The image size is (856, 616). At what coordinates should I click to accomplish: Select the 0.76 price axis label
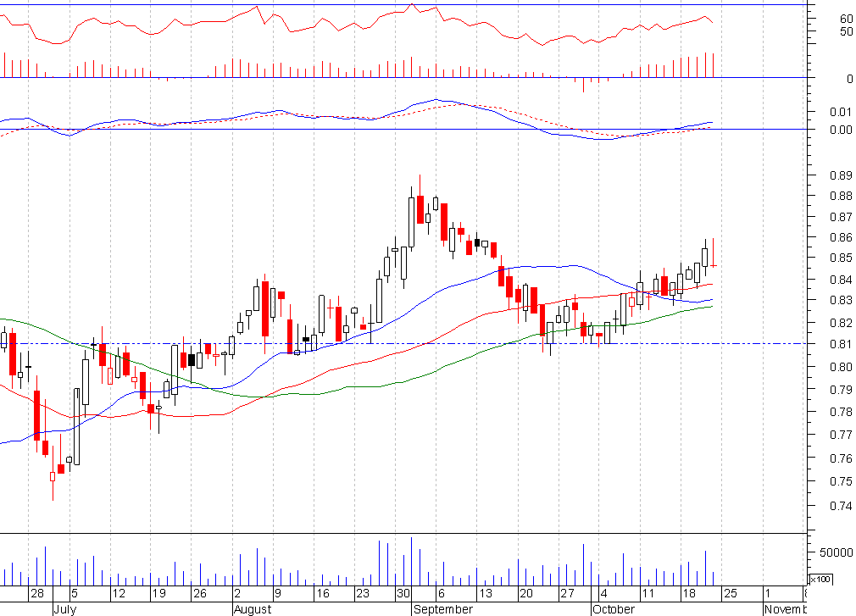point(841,459)
